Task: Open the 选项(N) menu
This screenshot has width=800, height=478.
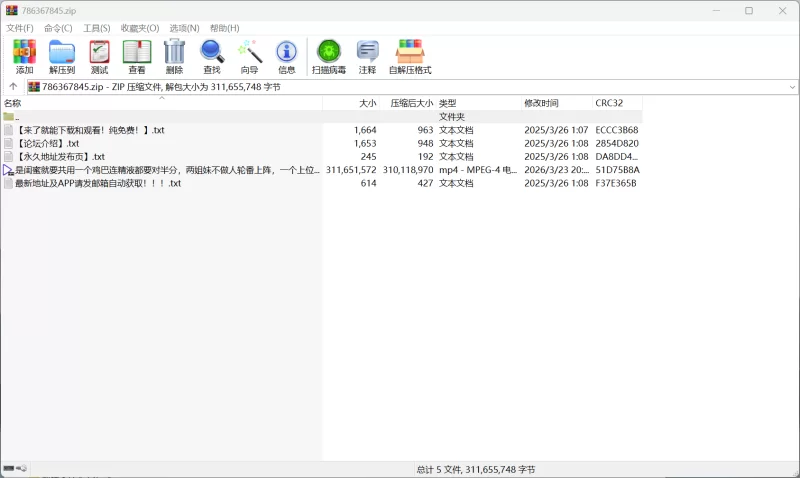Action: tap(184, 28)
